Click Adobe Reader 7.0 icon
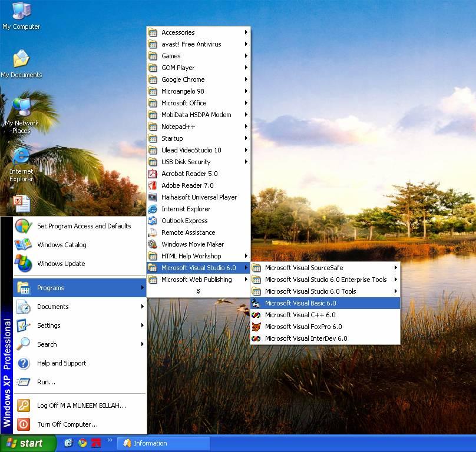 click(x=153, y=185)
